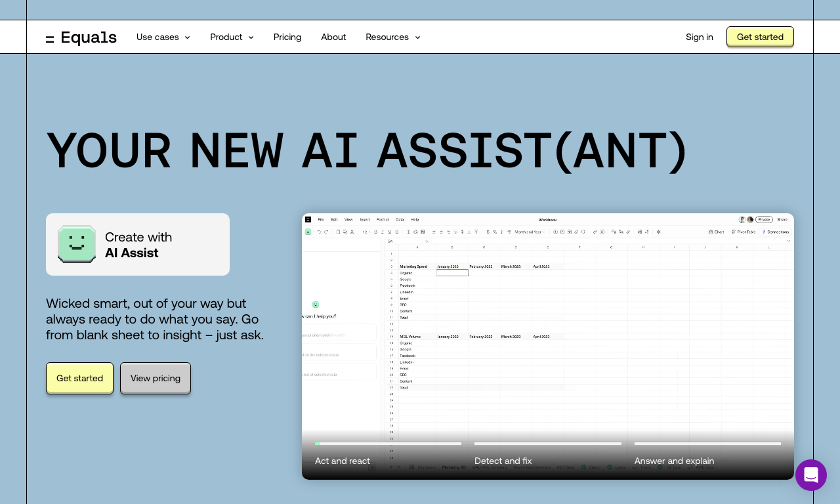Open the Resources dropdown menu
The width and height of the screenshot is (840, 504).
393,37
